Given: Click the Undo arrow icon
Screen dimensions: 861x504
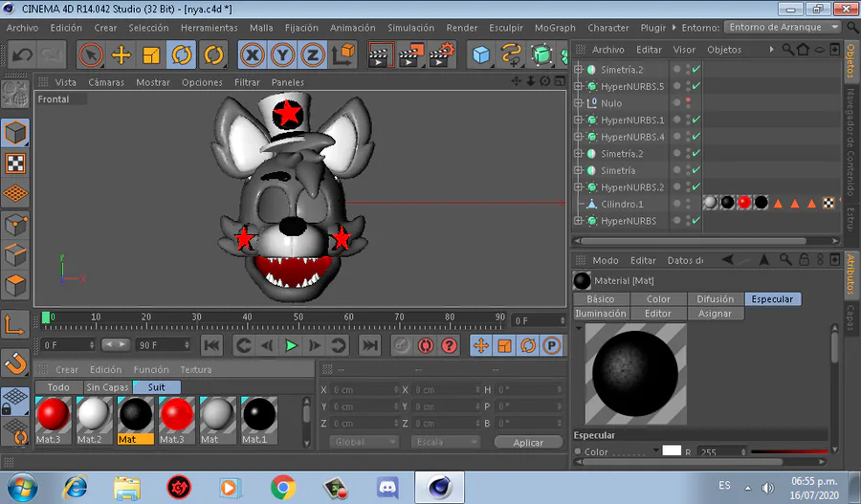Looking at the screenshot, I should click(x=22, y=55).
